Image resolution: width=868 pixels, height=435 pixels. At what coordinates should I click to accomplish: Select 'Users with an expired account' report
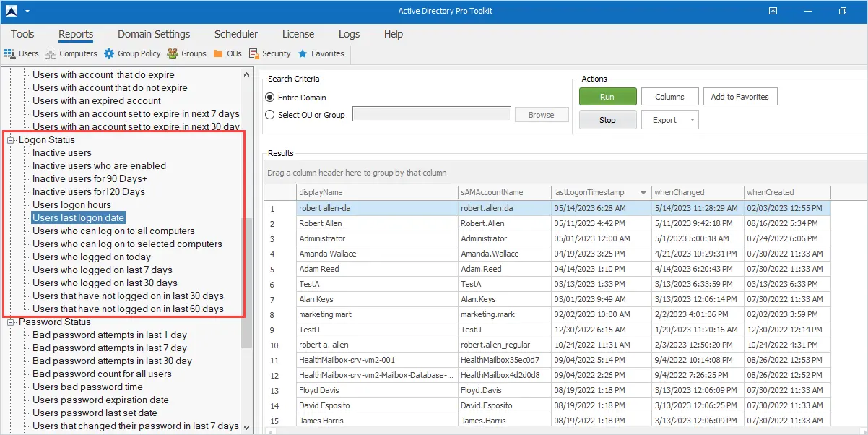point(97,100)
